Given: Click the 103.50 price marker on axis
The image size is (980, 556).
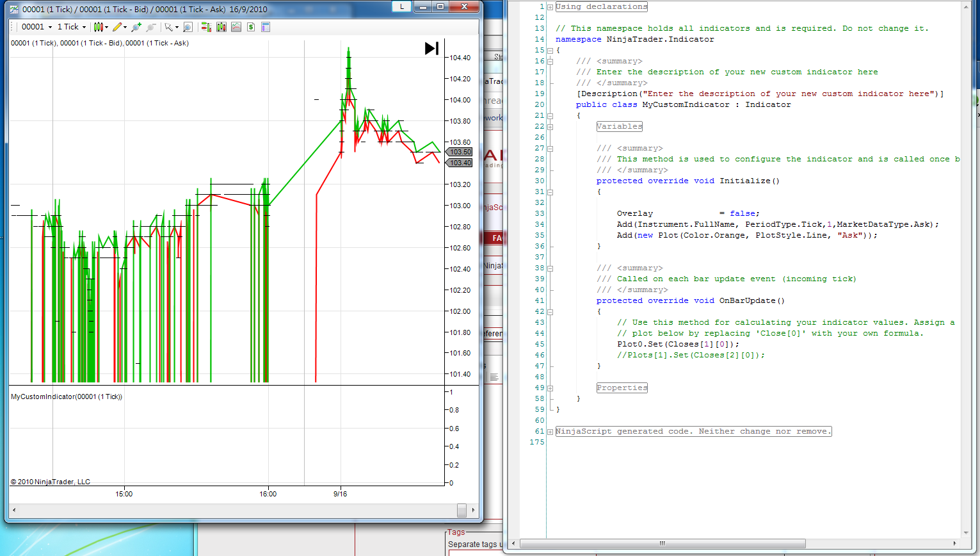Looking at the screenshot, I should (460, 152).
